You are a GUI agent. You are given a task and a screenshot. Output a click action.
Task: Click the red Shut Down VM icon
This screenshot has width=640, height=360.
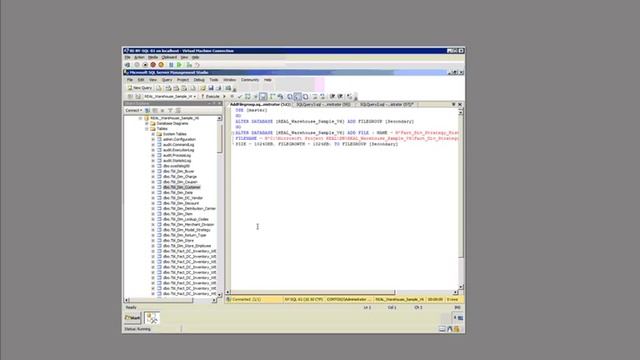coord(153,65)
